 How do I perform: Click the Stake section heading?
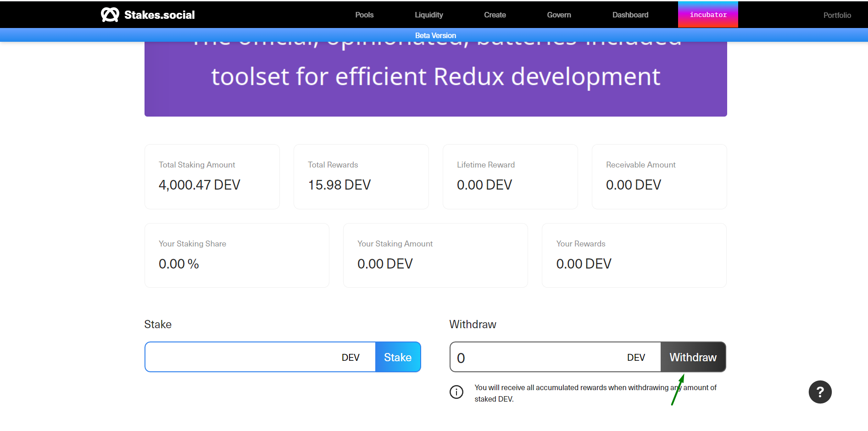pyautogui.click(x=158, y=325)
